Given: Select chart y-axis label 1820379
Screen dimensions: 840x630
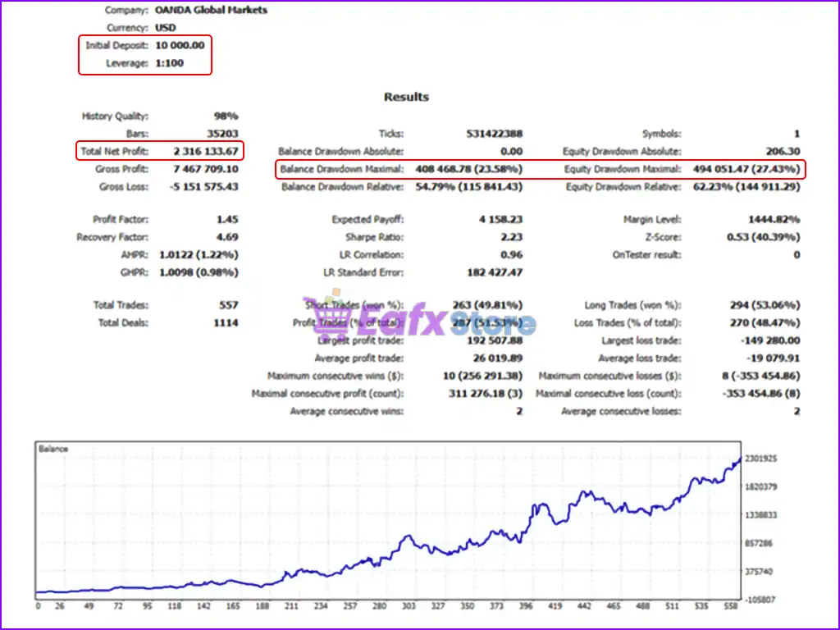Looking at the screenshot, I should (760, 487).
